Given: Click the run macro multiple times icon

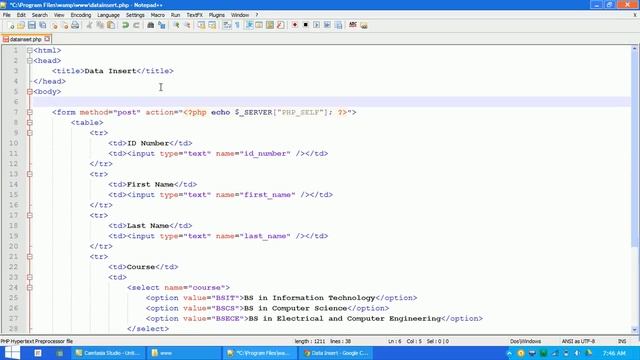Looking at the screenshot, I should point(327,25).
